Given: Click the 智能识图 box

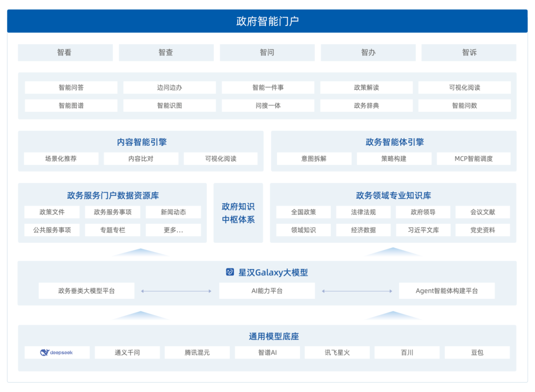Looking at the screenshot, I should click(x=169, y=106).
